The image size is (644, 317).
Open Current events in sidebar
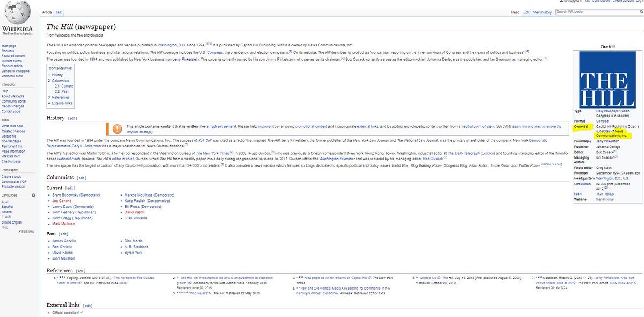click(x=11, y=61)
